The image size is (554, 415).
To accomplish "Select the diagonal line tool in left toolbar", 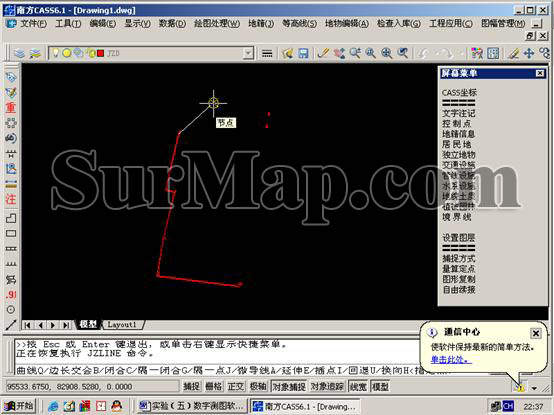I will coord(11,325).
